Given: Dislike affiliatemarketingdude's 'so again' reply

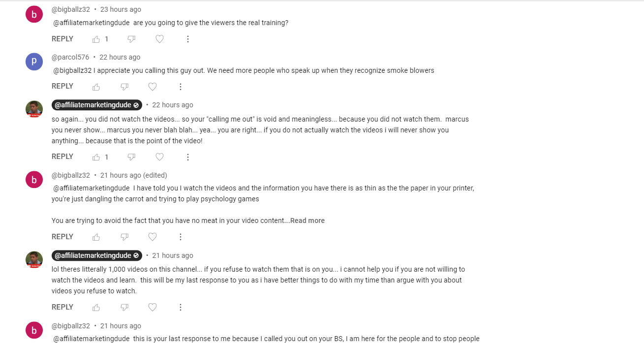Looking at the screenshot, I should coord(131,157).
